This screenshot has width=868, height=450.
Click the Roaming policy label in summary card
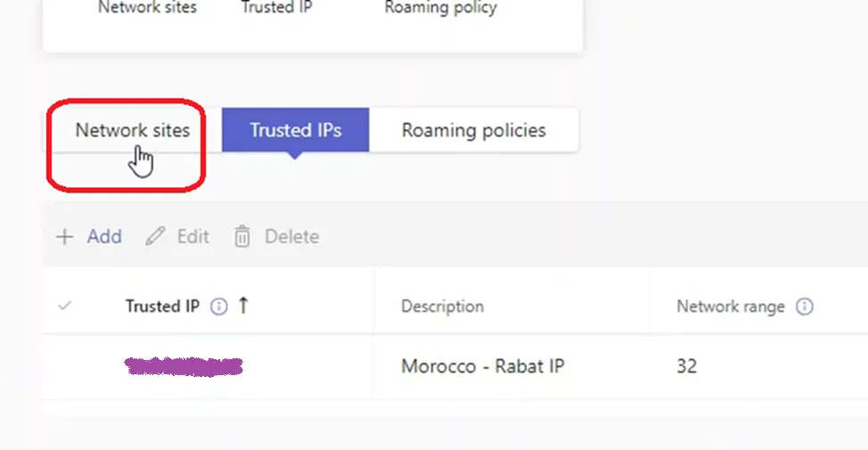[x=440, y=8]
